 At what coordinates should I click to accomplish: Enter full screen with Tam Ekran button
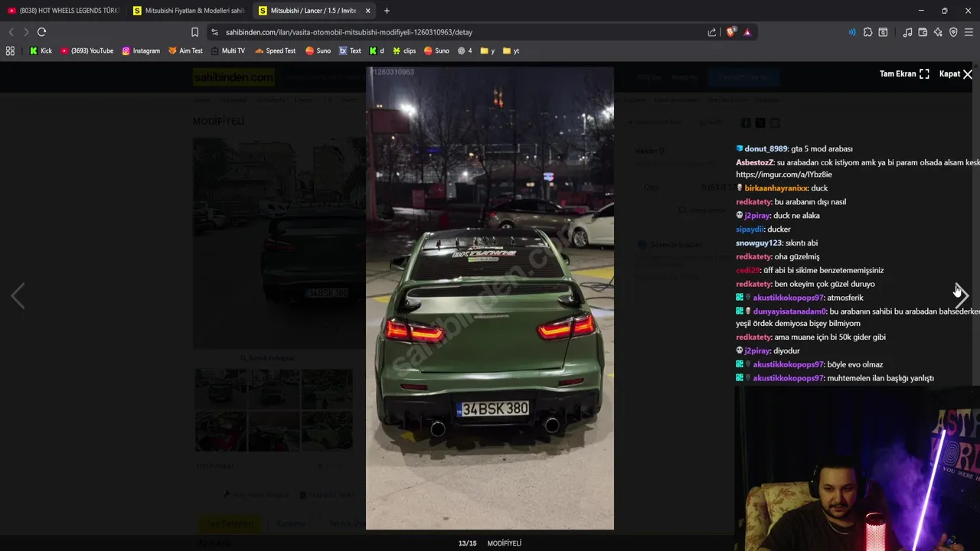pos(904,73)
